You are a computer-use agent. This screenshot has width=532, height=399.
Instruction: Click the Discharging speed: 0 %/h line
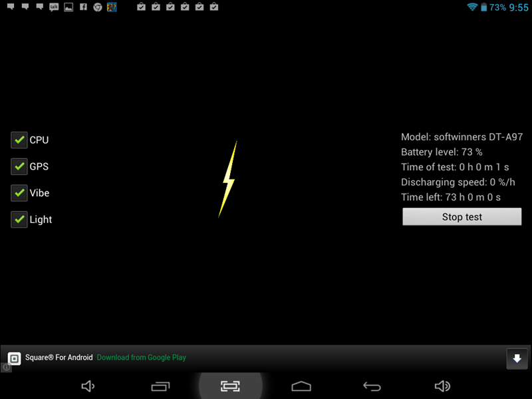pos(458,182)
